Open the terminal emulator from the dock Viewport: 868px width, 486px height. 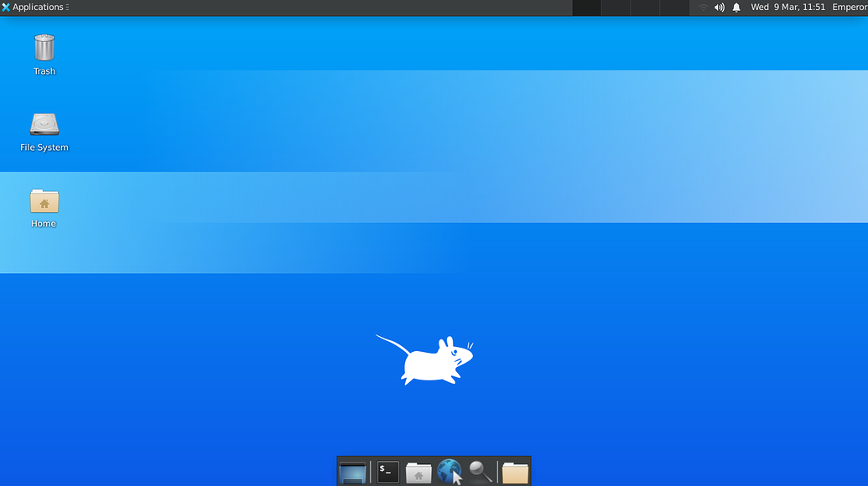387,472
